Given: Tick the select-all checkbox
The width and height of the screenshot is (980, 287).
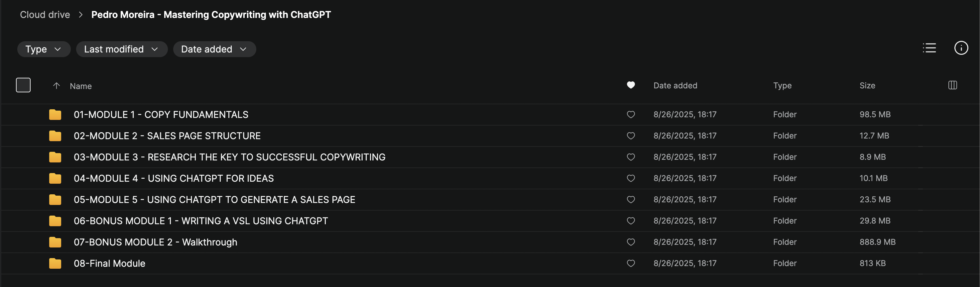Looking at the screenshot, I should [23, 85].
